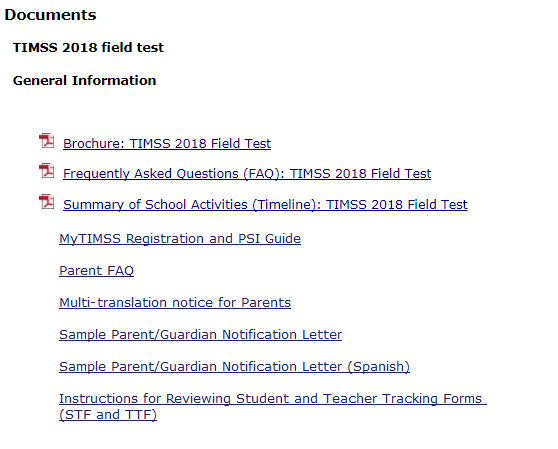Open MyTIMSS Registration and PSI Guide
Image resolution: width=558 pixels, height=449 pixels.
pos(180,238)
